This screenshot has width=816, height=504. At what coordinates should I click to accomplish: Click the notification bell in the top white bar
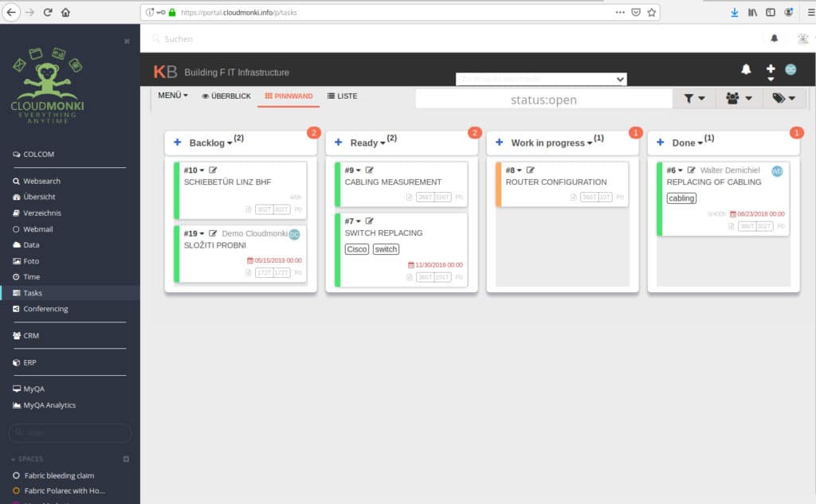coord(775,38)
